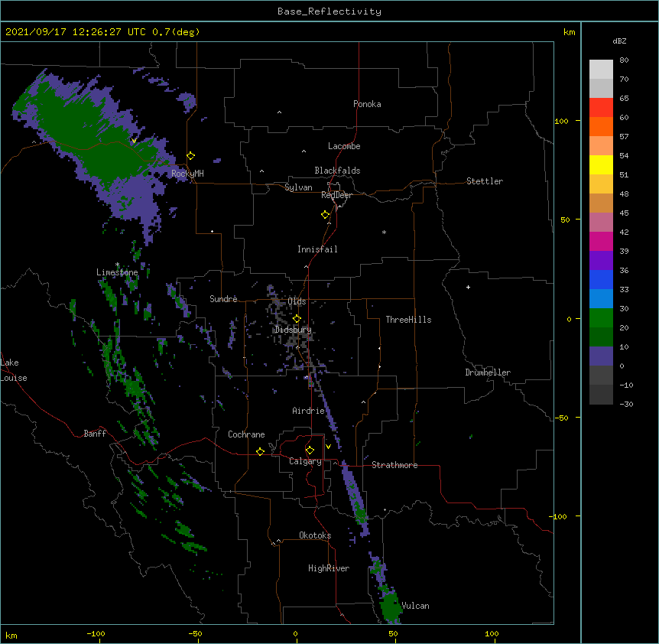
Task: Click the Cochrane city label
Action: point(246,434)
